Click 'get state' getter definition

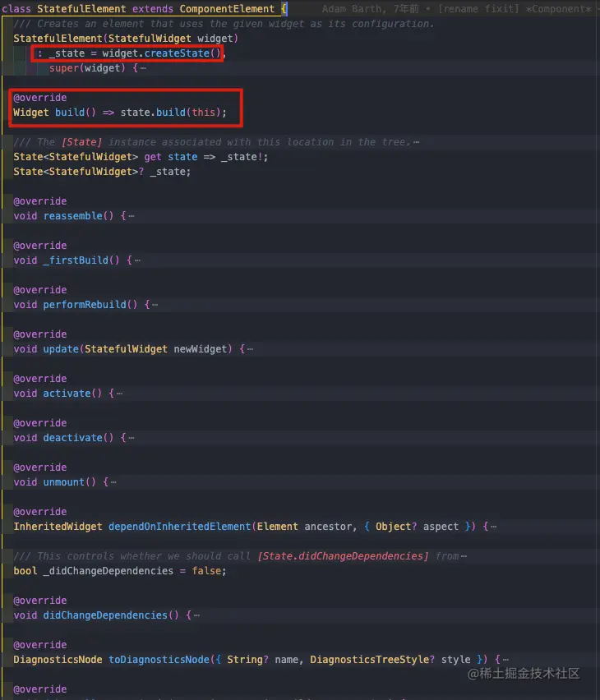click(x=171, y=157)
